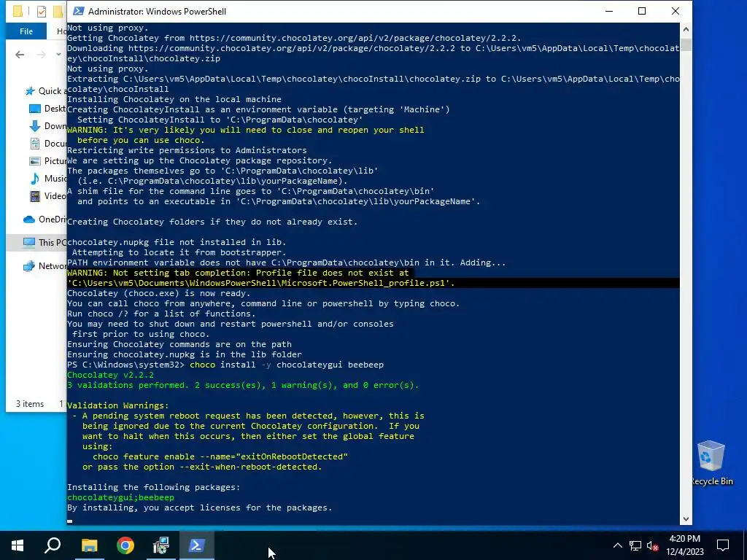Go back in File Explorer
This screenshot has width=747, height=560.
(20, 55)
